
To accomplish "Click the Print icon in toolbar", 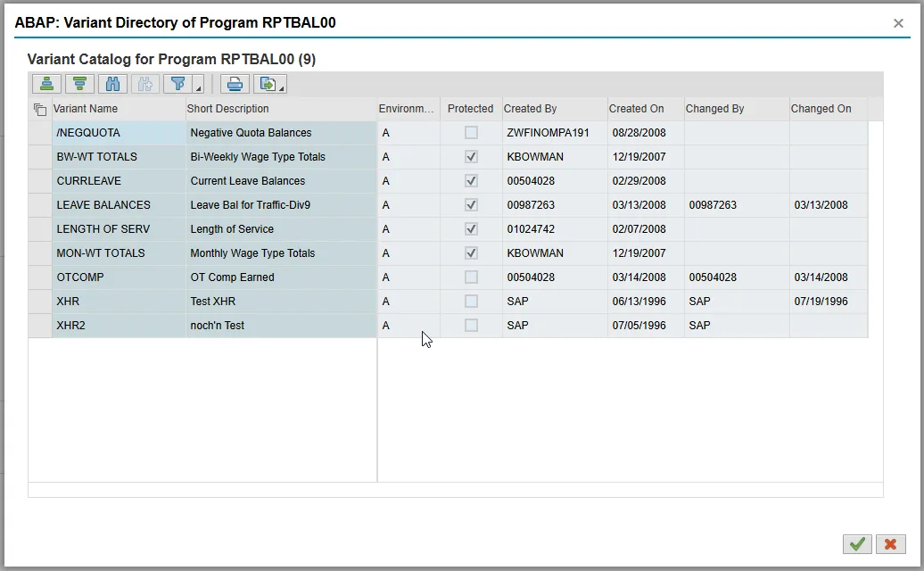I will [235, 84].
